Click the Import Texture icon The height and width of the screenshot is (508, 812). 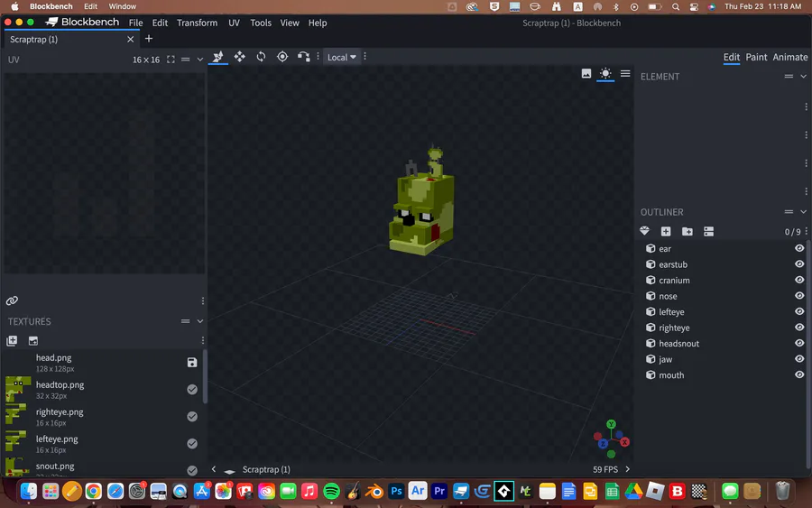tap(12, 341)
